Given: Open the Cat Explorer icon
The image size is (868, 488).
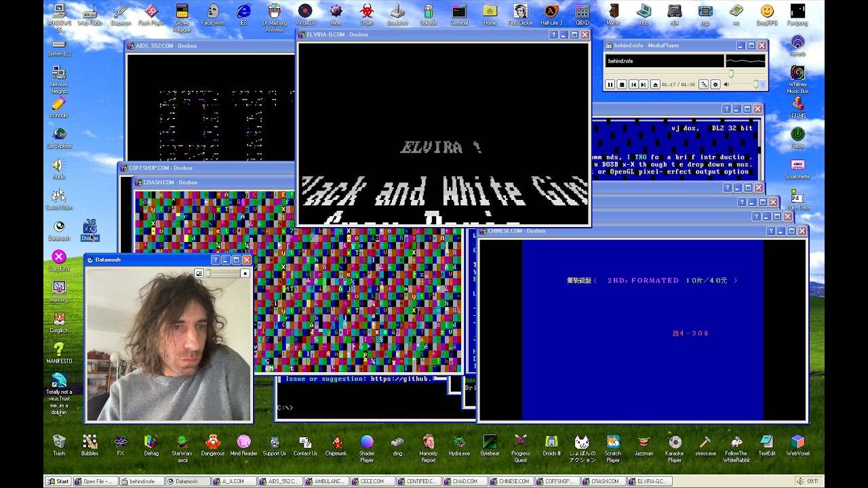Looking at the screenshot, I should (x=59, y=138).
